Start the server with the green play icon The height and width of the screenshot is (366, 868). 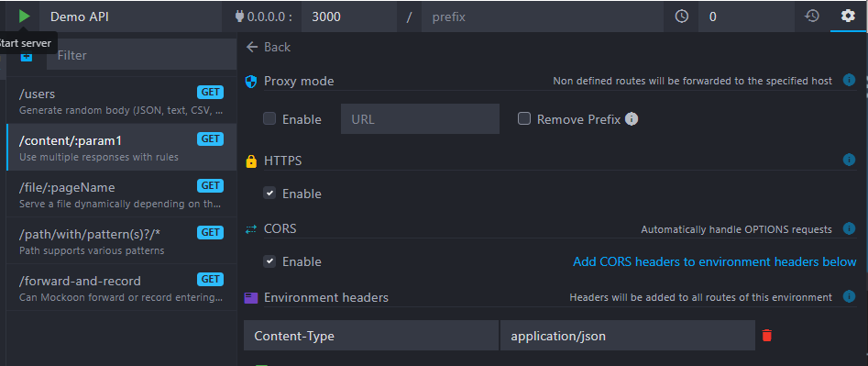tap(24, 17)
